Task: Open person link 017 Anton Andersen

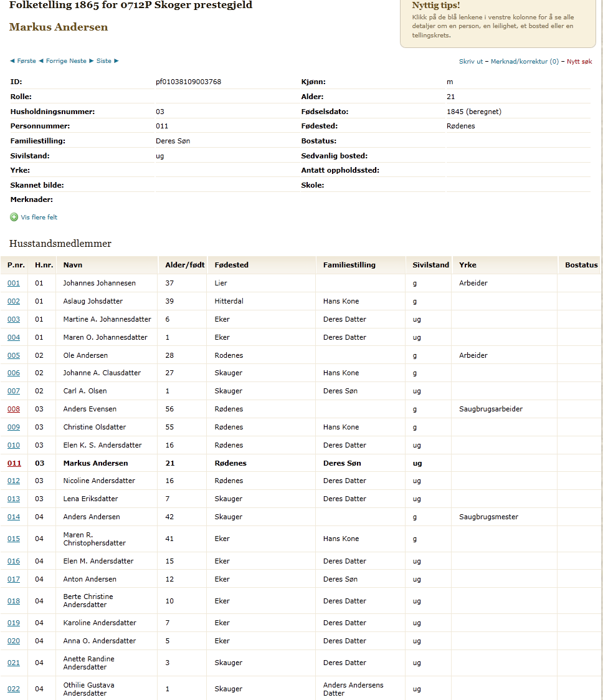Action: pyautogui.click(x=14, y=579)
